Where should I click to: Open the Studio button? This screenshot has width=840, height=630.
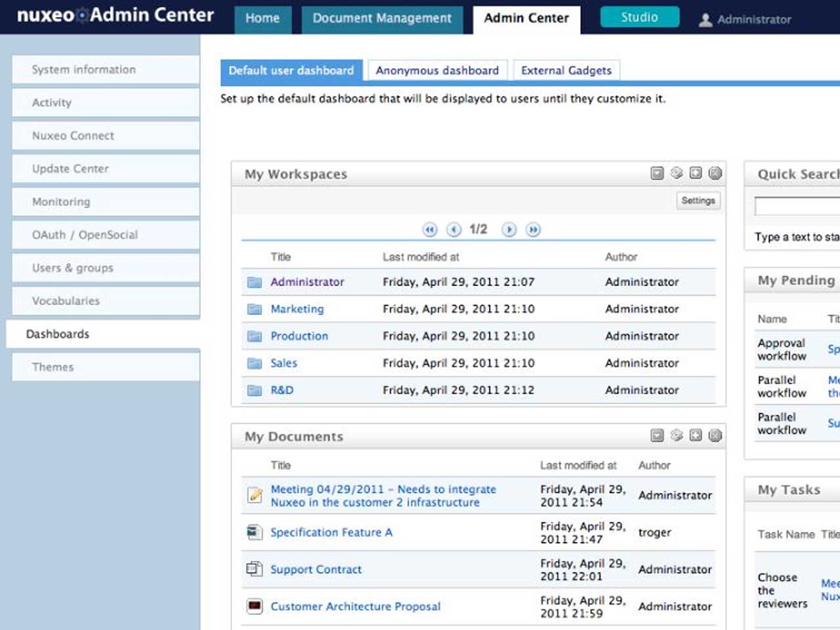tap(640, 17)
